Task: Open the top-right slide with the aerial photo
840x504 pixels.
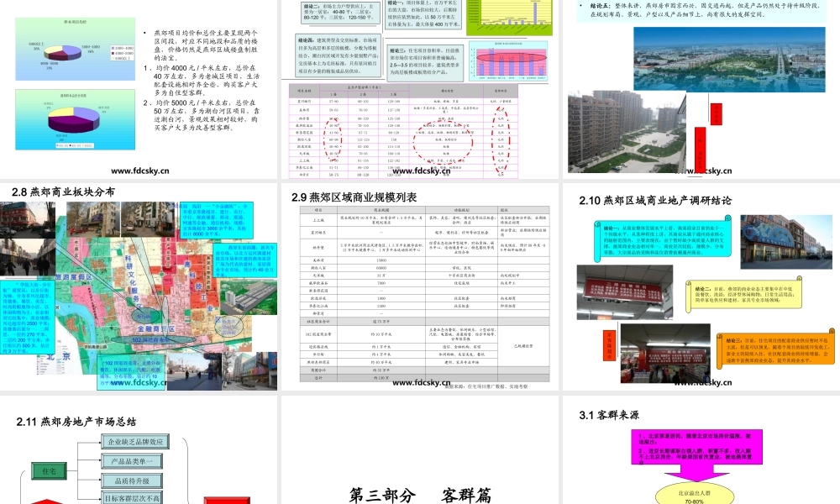Action: pyautogui.click(x=701, y=88)
